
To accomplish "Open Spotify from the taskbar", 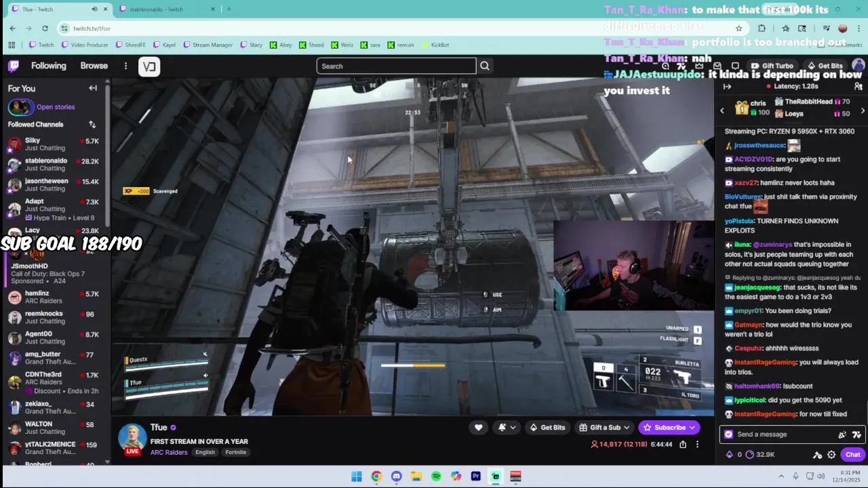I will (x=436, y=476).
